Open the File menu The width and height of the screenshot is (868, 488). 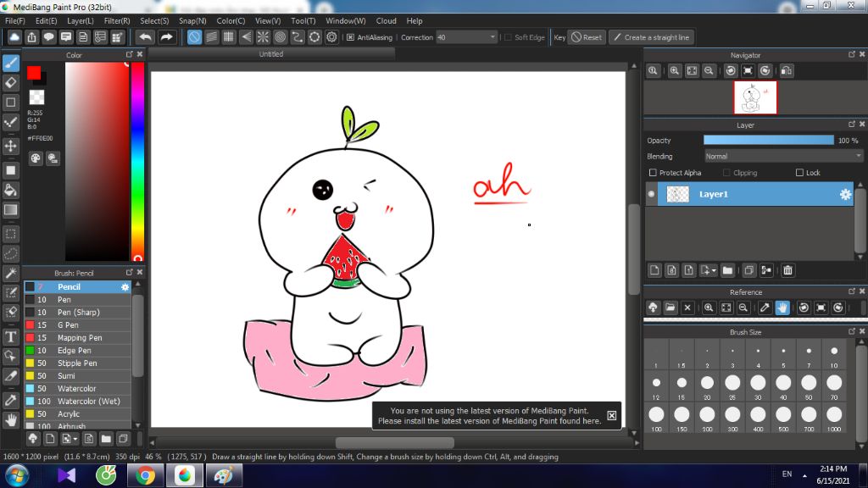(15, 20)
